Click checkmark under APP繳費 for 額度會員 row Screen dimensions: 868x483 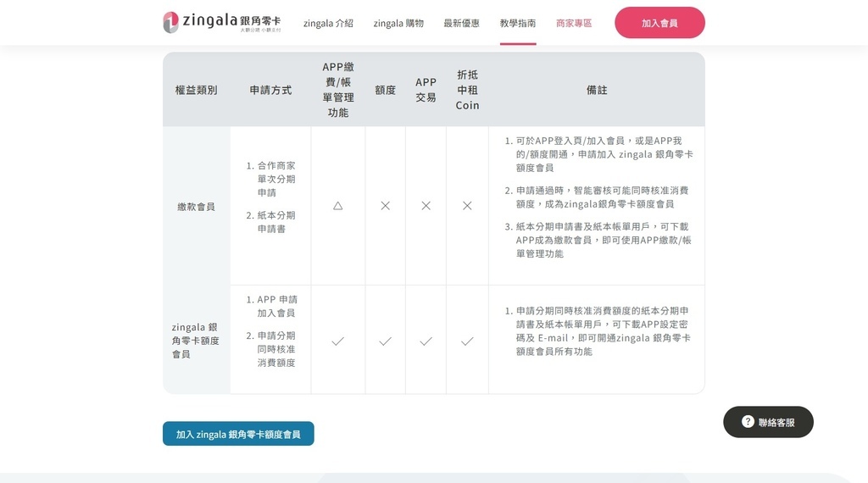[x=337, y=341]
